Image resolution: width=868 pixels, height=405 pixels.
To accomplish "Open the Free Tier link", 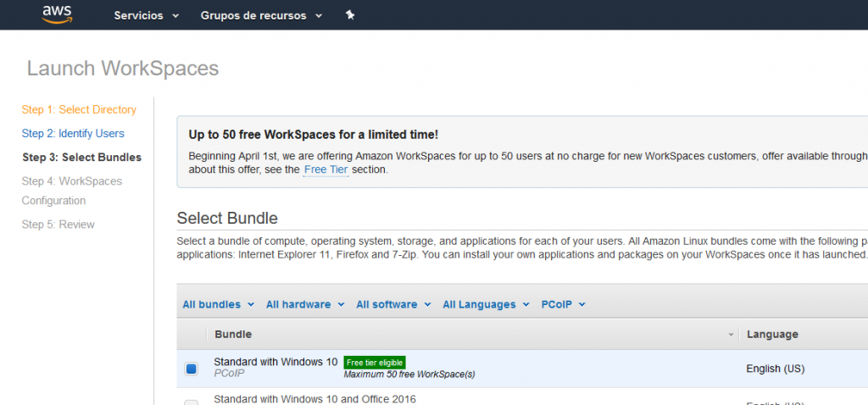I will click(325, 169).
